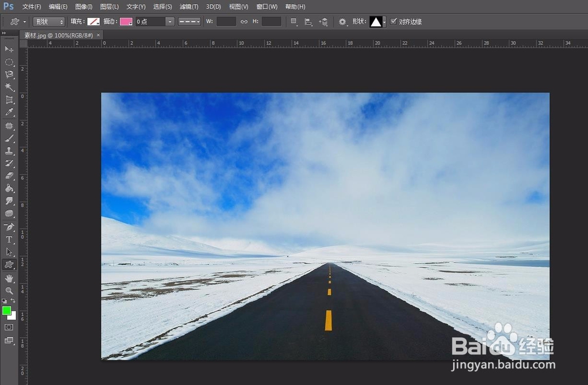Open the dashed stroke type dropdown

(x=189, y=22)
